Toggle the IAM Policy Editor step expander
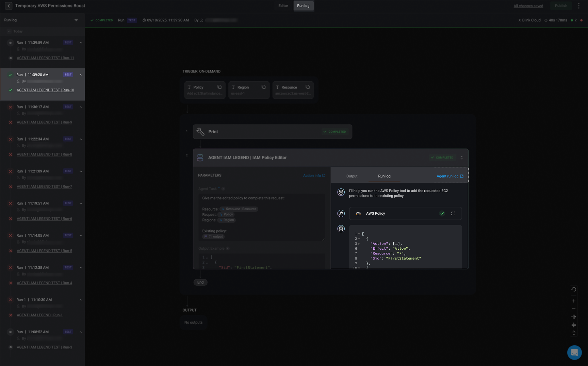588x366 pixels. point(461,158)
